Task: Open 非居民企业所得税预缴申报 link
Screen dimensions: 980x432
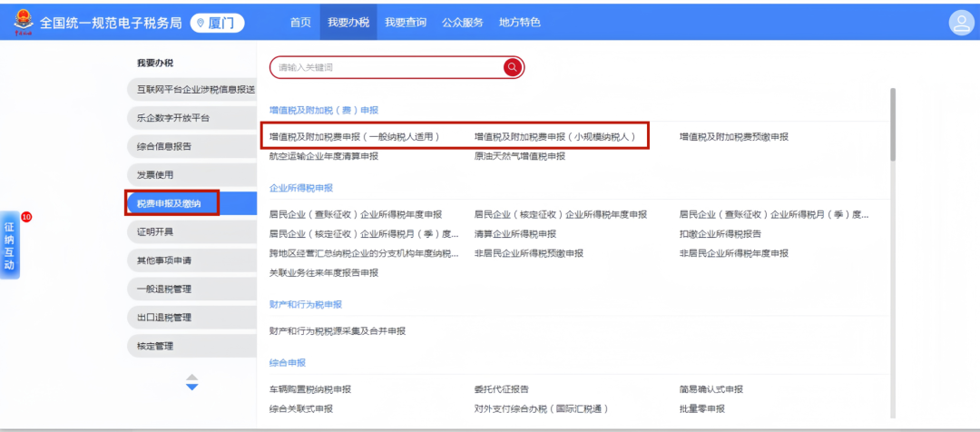Action: tap(529, 253)
